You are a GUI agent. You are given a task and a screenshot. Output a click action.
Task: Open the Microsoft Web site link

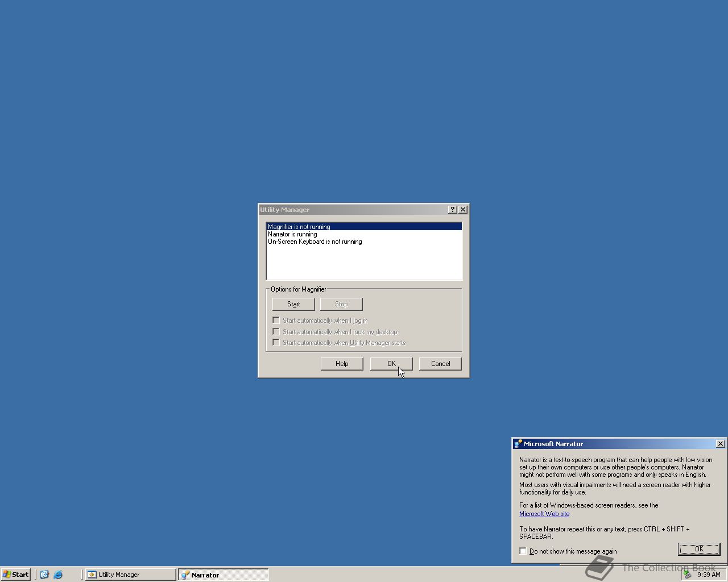tap(544, 514)
